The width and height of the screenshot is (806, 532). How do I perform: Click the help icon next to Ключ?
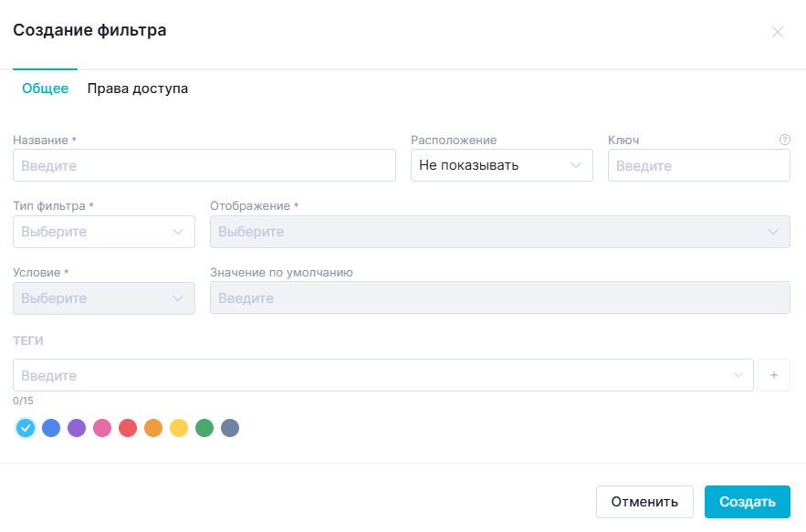pos(784,140)
